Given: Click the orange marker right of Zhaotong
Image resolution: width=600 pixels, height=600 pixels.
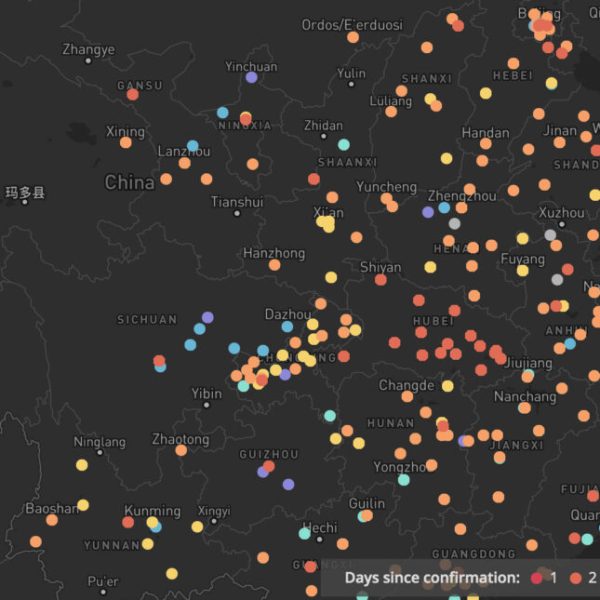Looking at the screenshot, I should coord(181,450).
